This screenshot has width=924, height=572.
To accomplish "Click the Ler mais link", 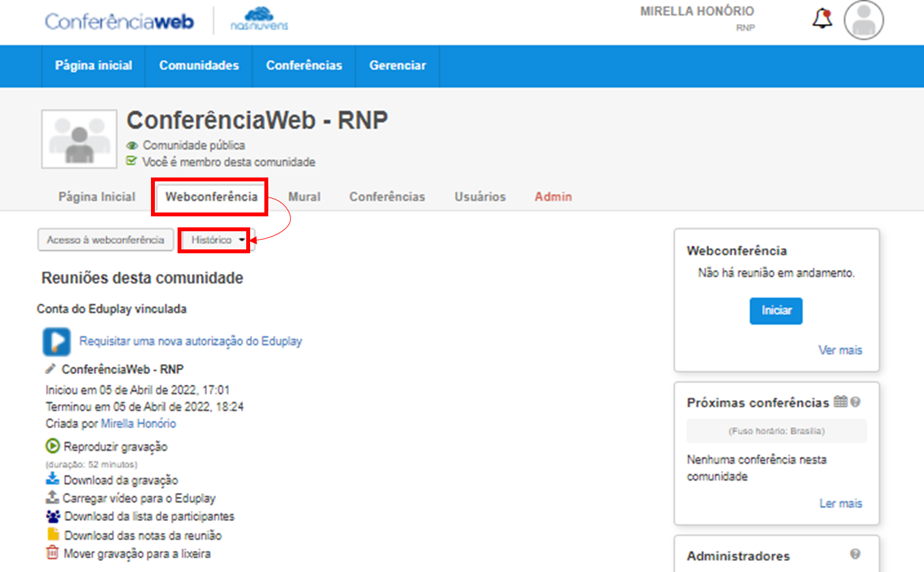I will (841, 503).
